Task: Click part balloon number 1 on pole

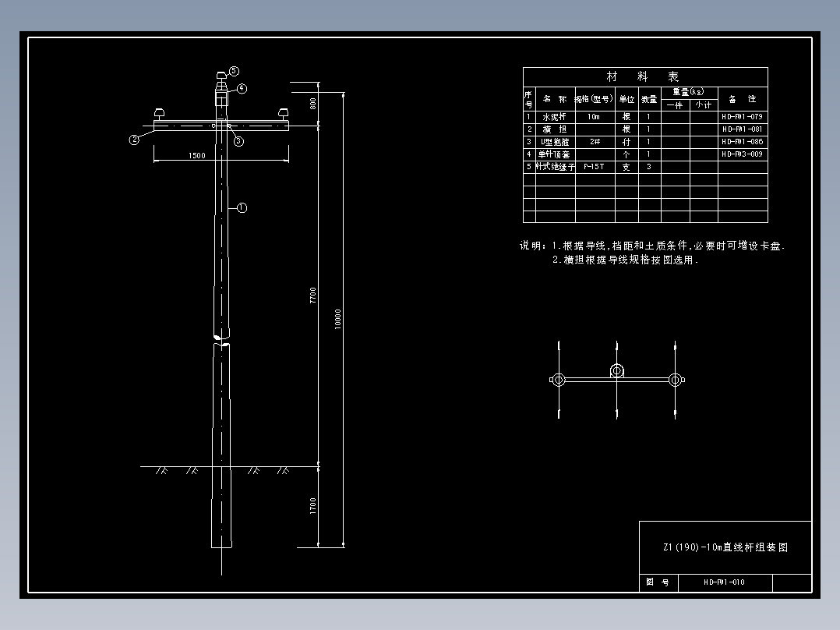Action: click(242, 208)
